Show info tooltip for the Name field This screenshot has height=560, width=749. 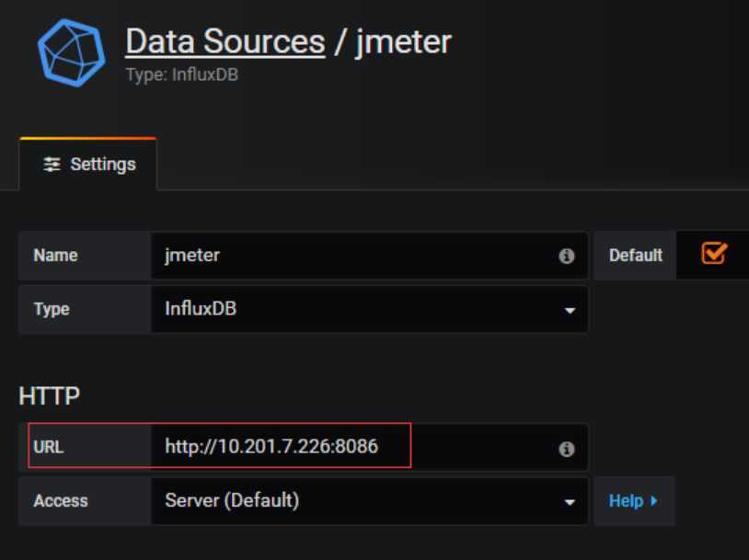coord(566,256)
